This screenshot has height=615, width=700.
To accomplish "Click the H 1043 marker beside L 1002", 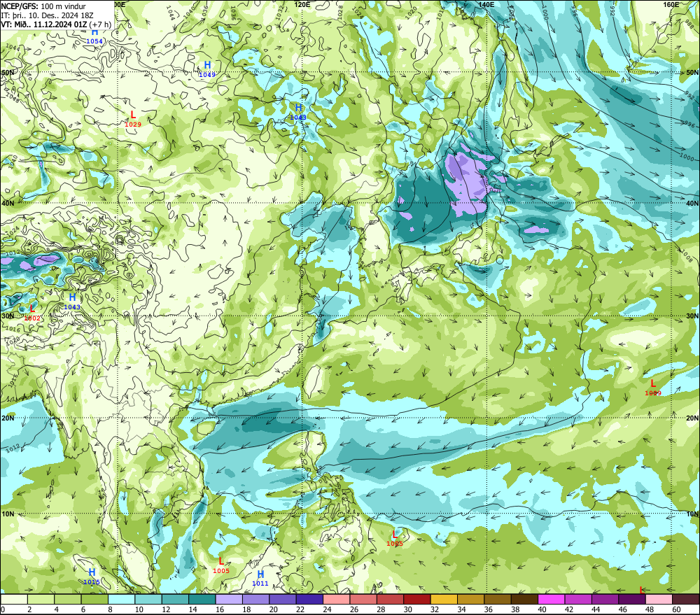I will pyautogui.click(x=72, y=302).
